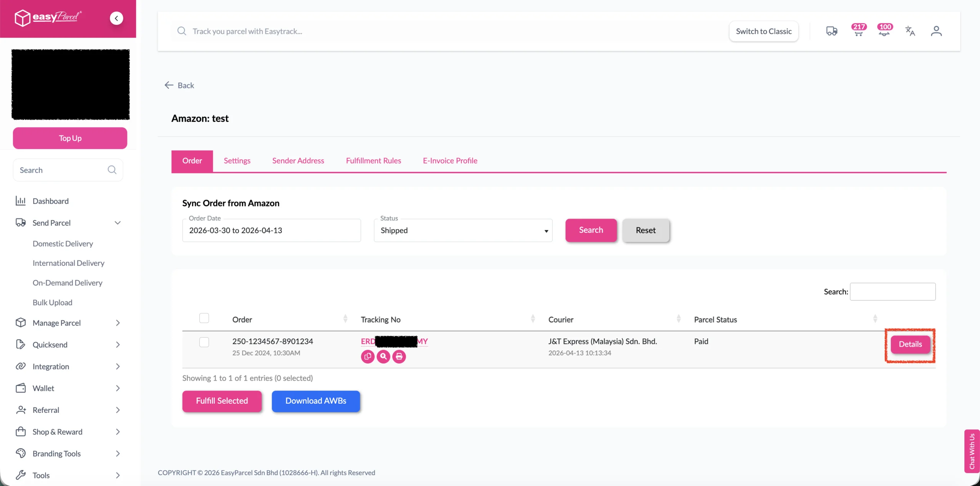
Task: Open Bulk Upload submenu item
Action: click(x=52, y=303)
